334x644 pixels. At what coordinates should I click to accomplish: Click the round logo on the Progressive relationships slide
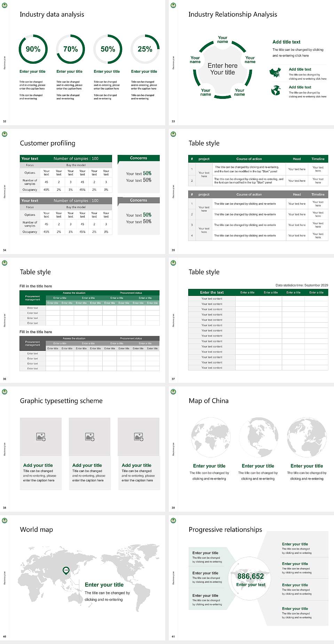click(x=173, y=520)
